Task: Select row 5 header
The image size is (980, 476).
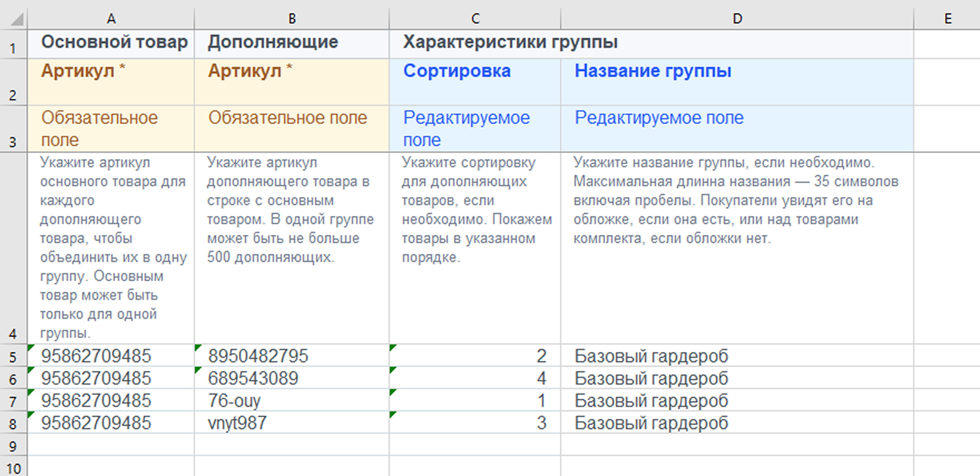Action: coord(13,357)
